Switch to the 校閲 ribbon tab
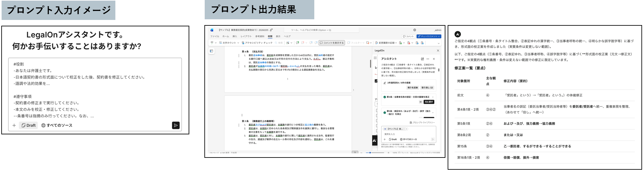 (x=270, y=36)
